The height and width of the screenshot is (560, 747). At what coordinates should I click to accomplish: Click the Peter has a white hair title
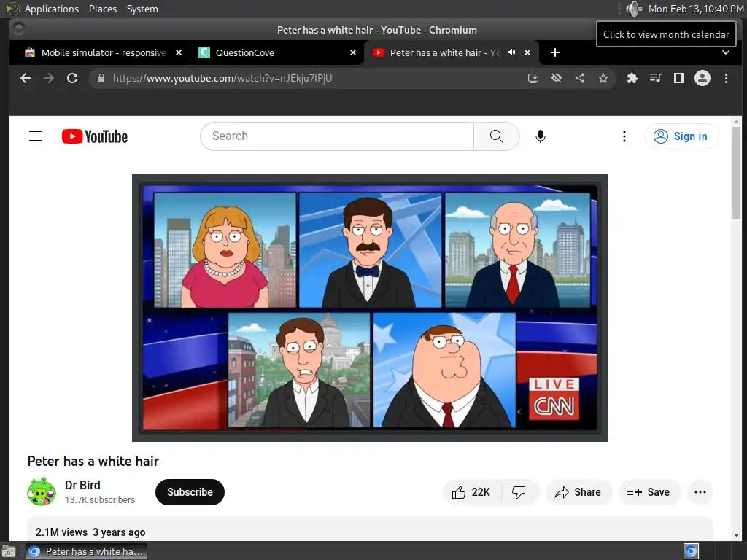pos(93,461)
